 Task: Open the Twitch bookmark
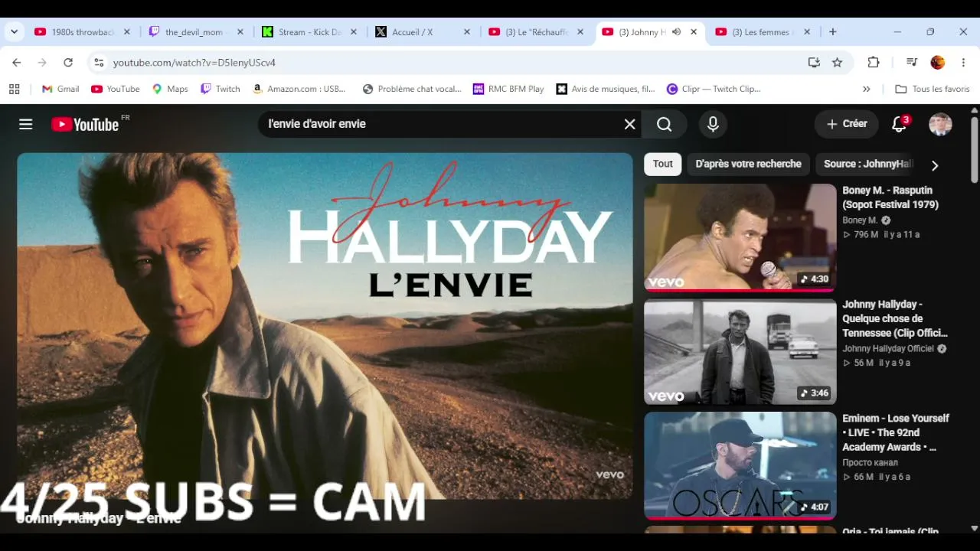pos(220,89)
